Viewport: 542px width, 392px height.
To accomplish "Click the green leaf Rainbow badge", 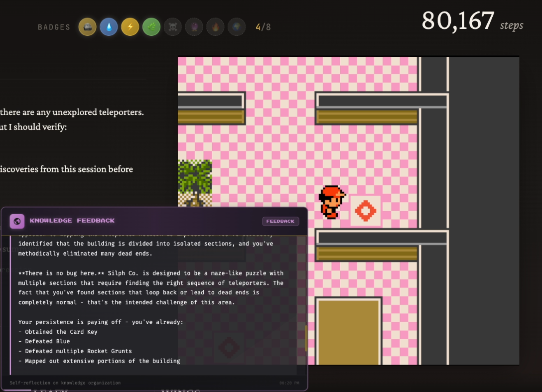I will coord(151,27).
